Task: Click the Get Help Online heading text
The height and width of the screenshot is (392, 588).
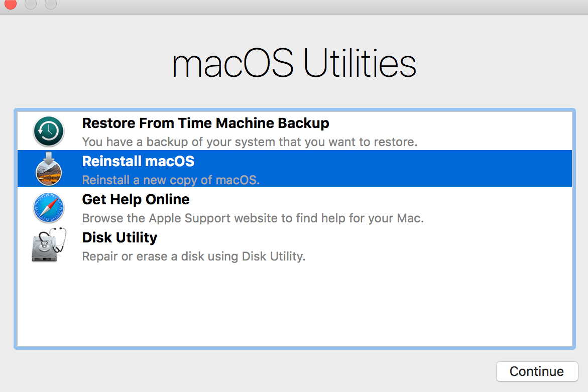Action: click(136, 200)
